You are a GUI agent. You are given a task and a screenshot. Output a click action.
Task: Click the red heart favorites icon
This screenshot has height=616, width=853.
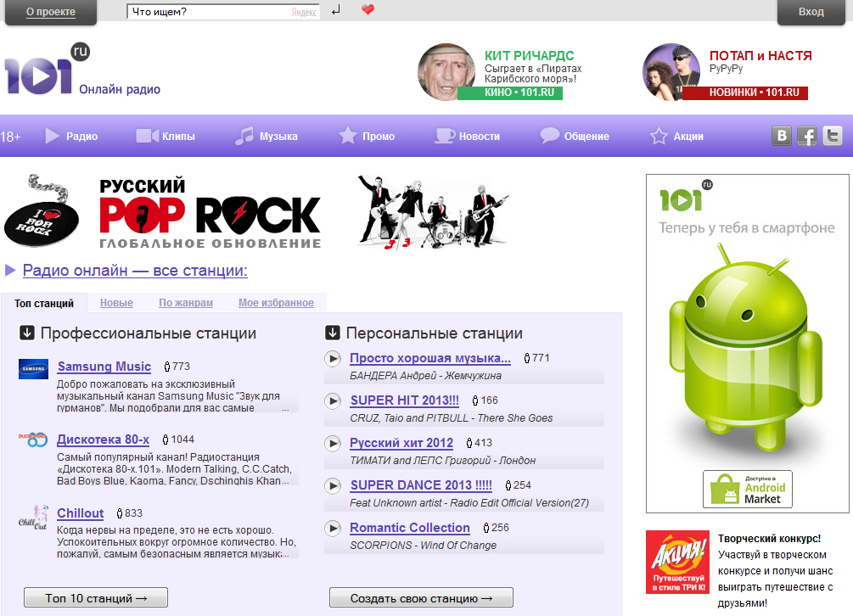(x=368, y=9)
